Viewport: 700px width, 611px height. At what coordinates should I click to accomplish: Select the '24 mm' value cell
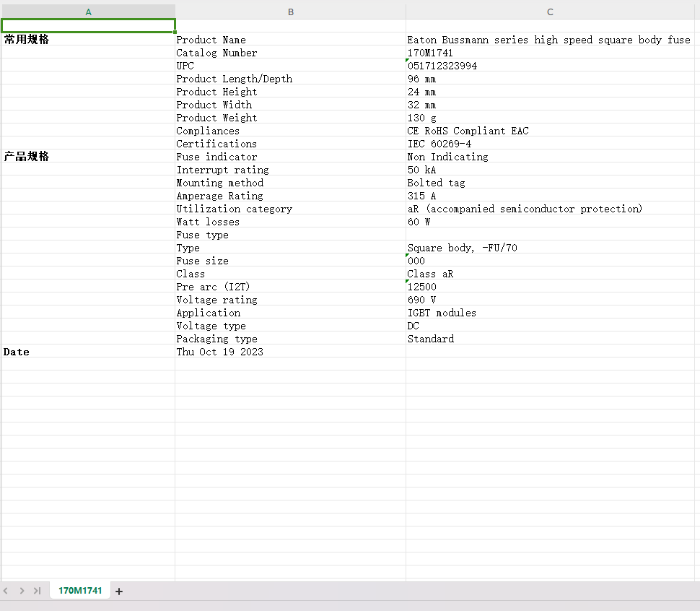point(550,92)
